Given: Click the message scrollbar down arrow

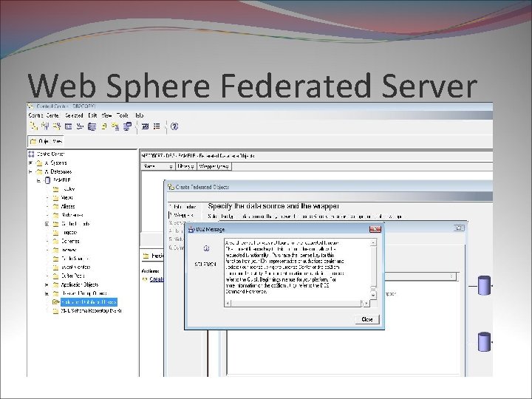Looking at the screenshot, I should (373, 295).
